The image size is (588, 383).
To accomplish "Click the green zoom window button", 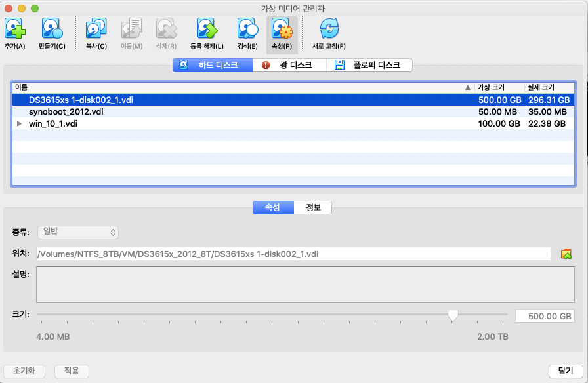I will pyautogui.click(x=35, y=9).
